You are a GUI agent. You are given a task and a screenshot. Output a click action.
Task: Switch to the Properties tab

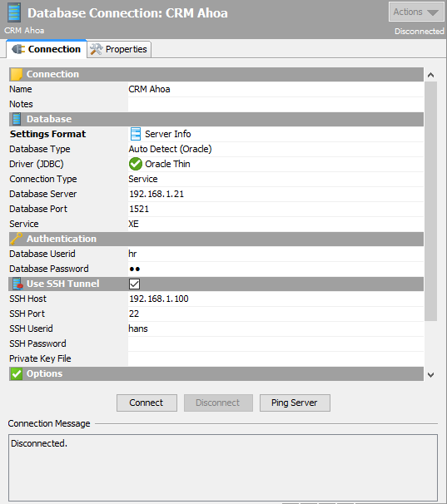point(119,49)
